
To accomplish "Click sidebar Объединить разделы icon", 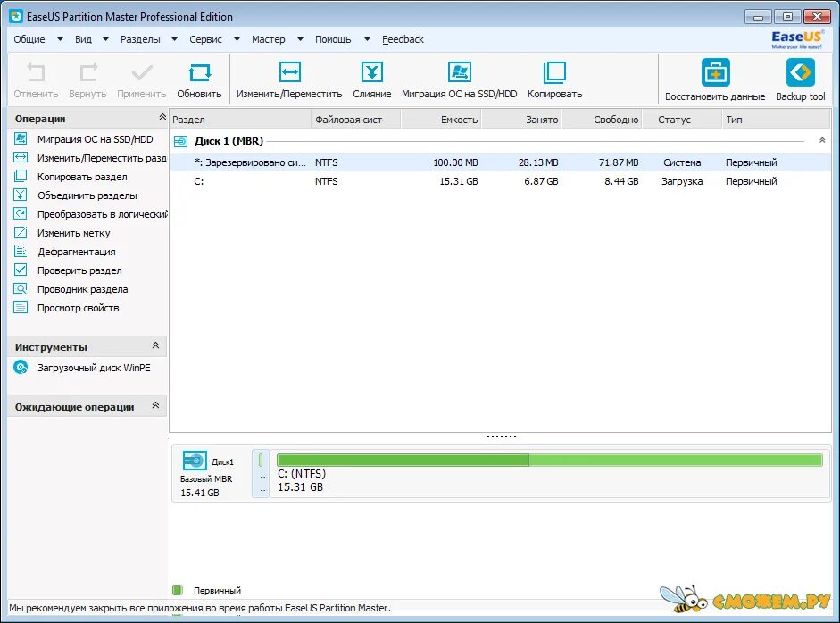I will tap(21, 195).
